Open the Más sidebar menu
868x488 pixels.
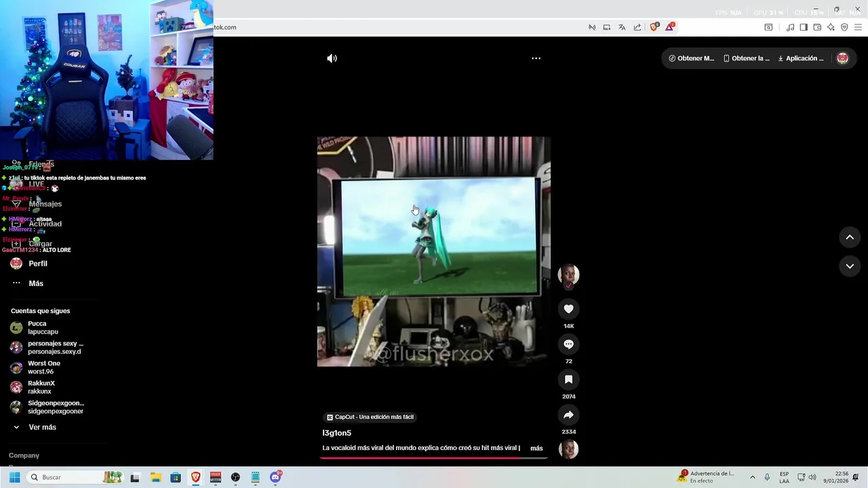point(27,283)
